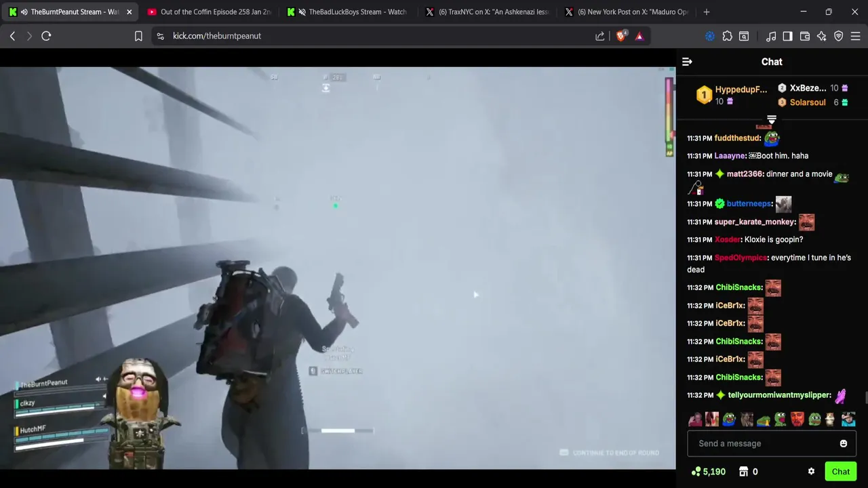Viewport: 868px width, 488px height.
Task: Click the chat scrollbar
Action: [865, 397]
